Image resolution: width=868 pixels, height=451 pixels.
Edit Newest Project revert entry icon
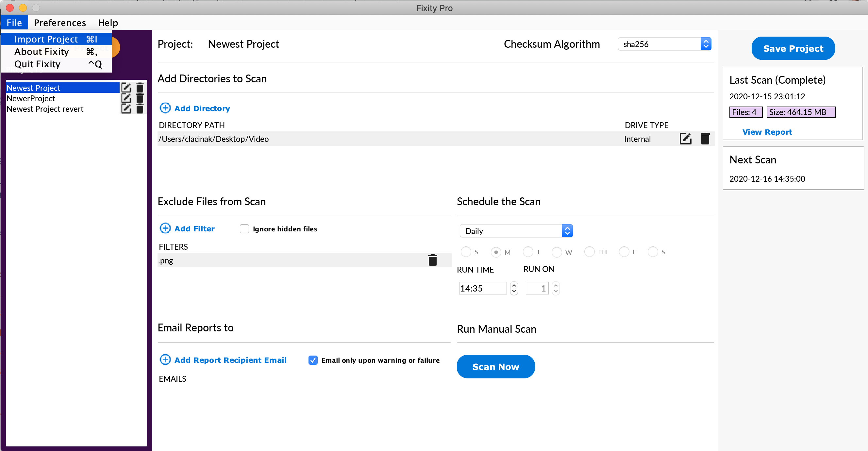[x=126, y=109]
